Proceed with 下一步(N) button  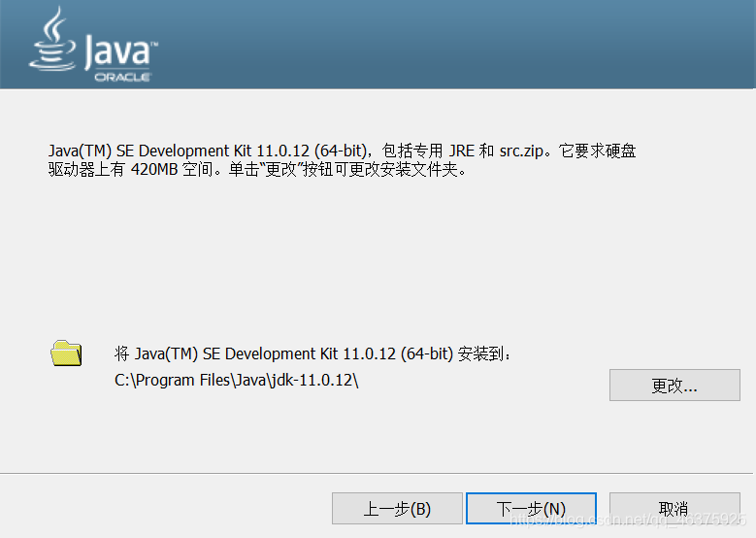(531, 509)
